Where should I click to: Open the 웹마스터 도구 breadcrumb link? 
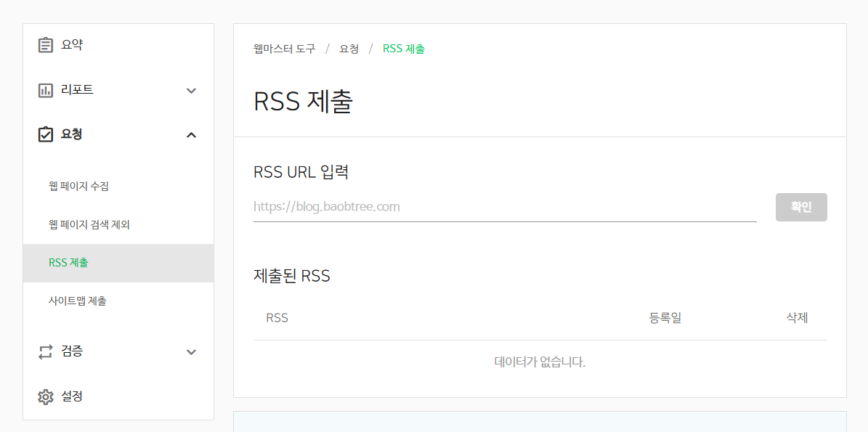tap(283, 49)
